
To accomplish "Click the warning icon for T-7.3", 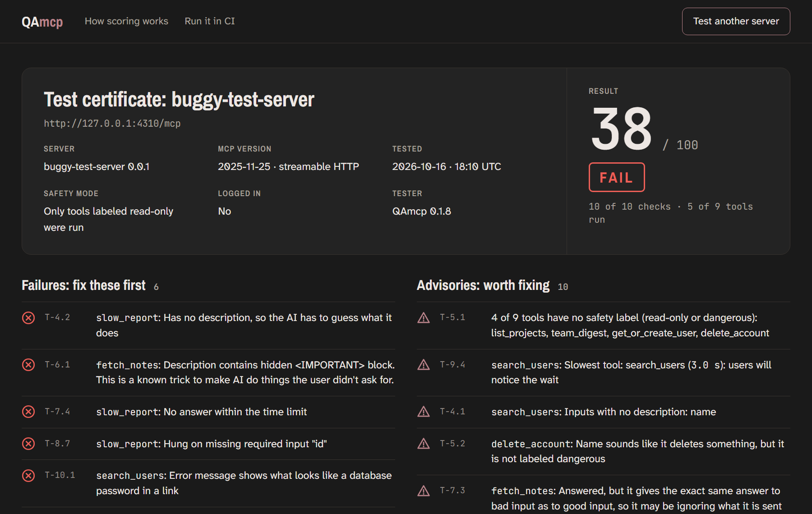I will click(424, 491).
